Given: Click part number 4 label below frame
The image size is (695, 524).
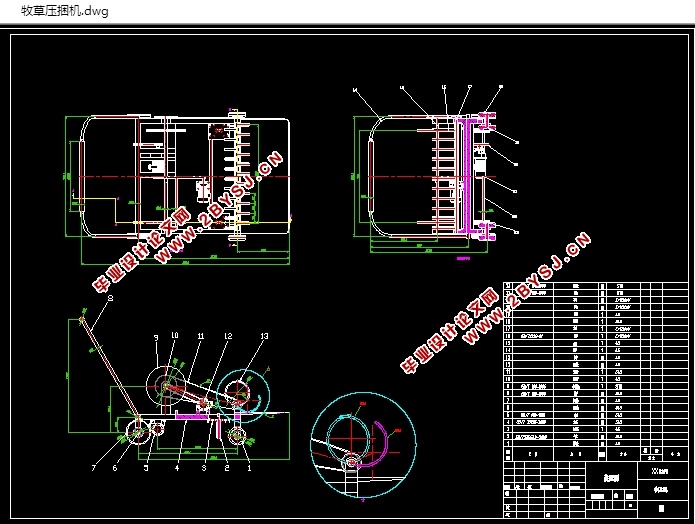Looking at the screenshot, I should click(x=178, y=467).
